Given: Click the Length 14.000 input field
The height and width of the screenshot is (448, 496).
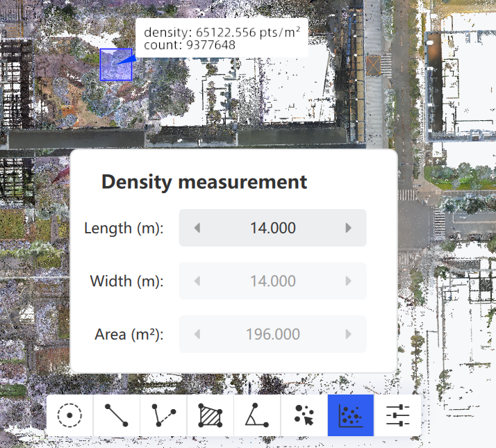Looking at the screenshot, I should point(273,228).
